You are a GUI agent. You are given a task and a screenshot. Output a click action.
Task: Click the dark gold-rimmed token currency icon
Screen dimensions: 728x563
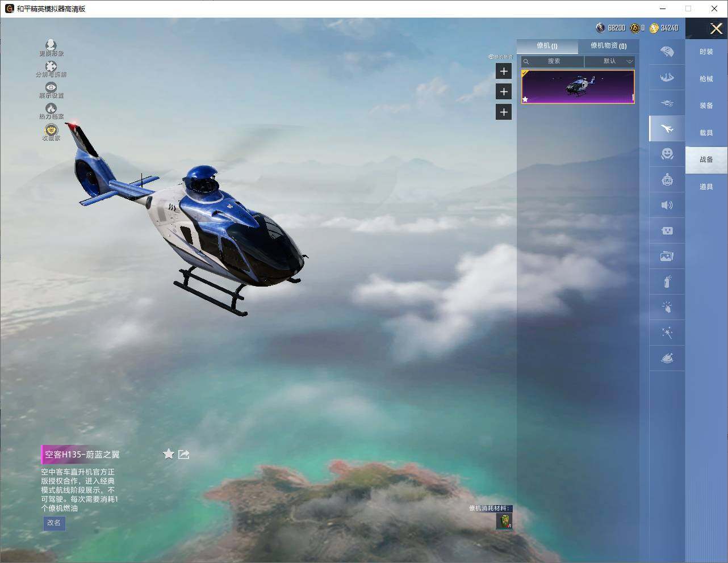(x=635, y=28)
